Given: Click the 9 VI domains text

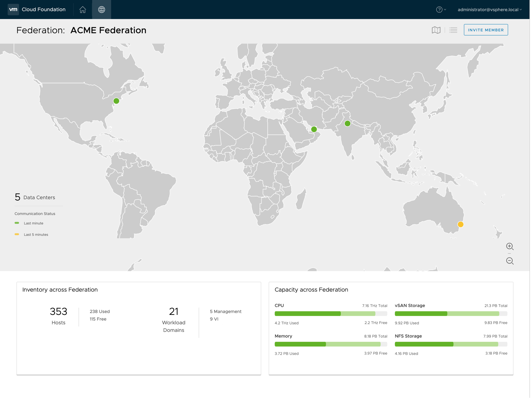Looking at the screenshot, I should click(214, 319).
